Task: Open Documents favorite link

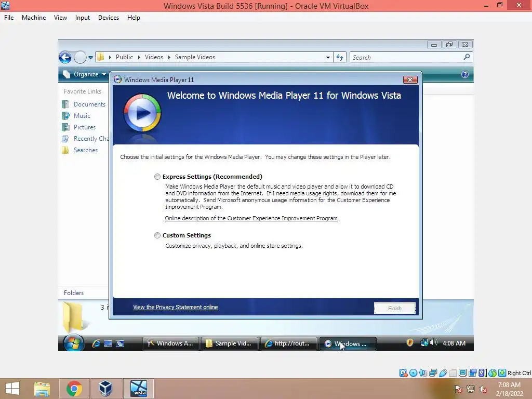Action: pos(84,104)
